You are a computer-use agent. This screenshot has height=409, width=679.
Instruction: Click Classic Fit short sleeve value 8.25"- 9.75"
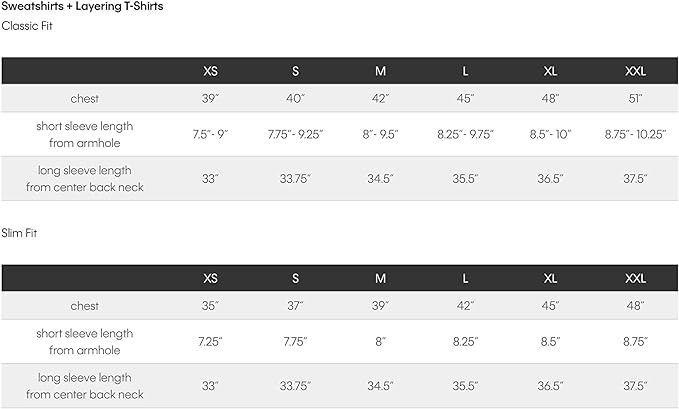point(465,135)
